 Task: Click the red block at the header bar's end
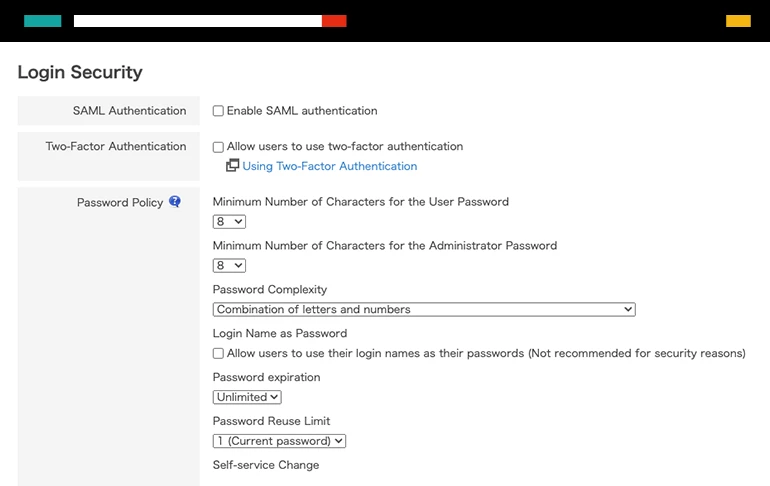(x=334, y=21)
